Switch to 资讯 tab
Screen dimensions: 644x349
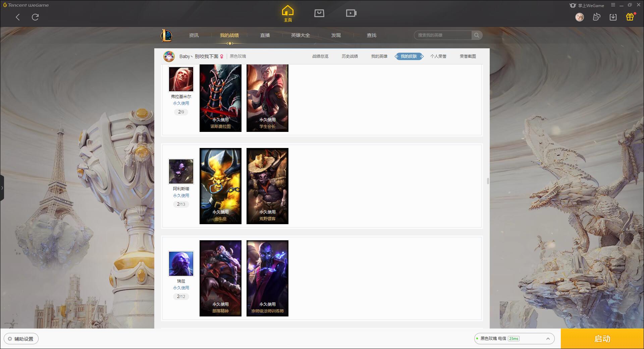[x=194, y=35]
